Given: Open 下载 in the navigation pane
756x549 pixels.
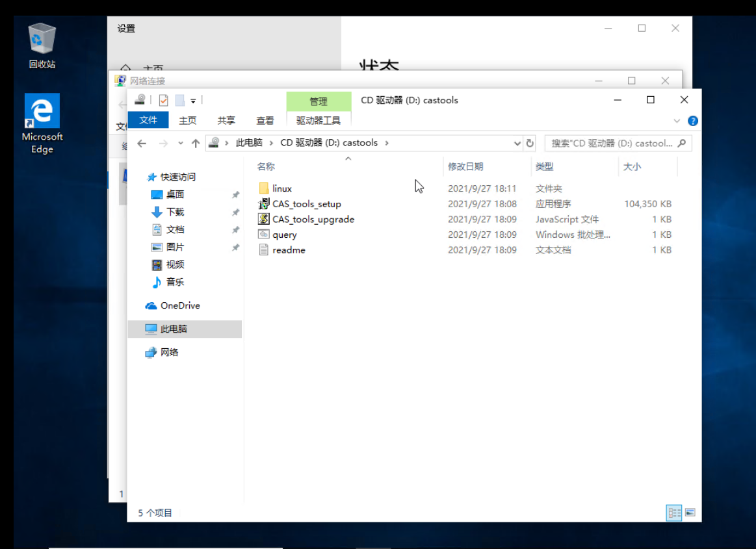Looking at the screenshot, I should click(167, 212).
